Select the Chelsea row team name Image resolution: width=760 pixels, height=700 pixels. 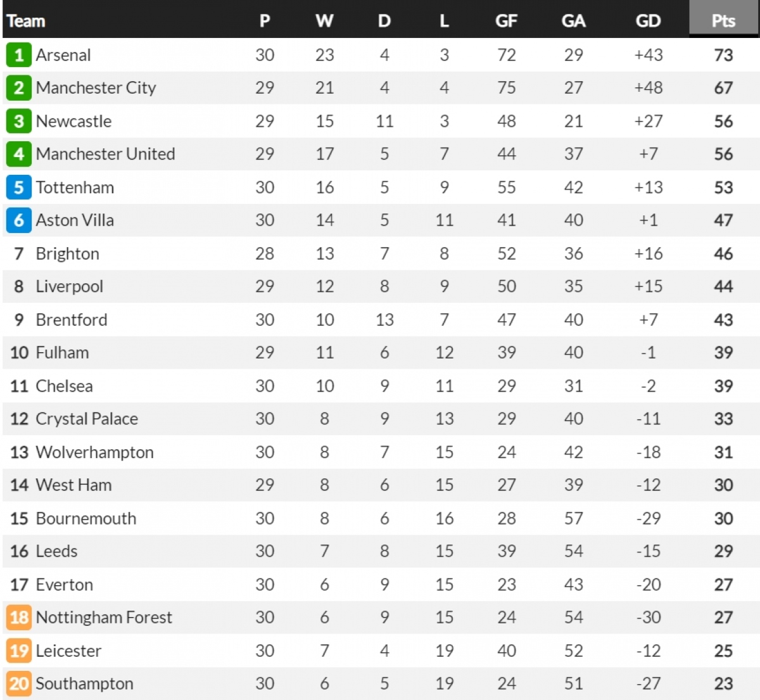[64, 386]
